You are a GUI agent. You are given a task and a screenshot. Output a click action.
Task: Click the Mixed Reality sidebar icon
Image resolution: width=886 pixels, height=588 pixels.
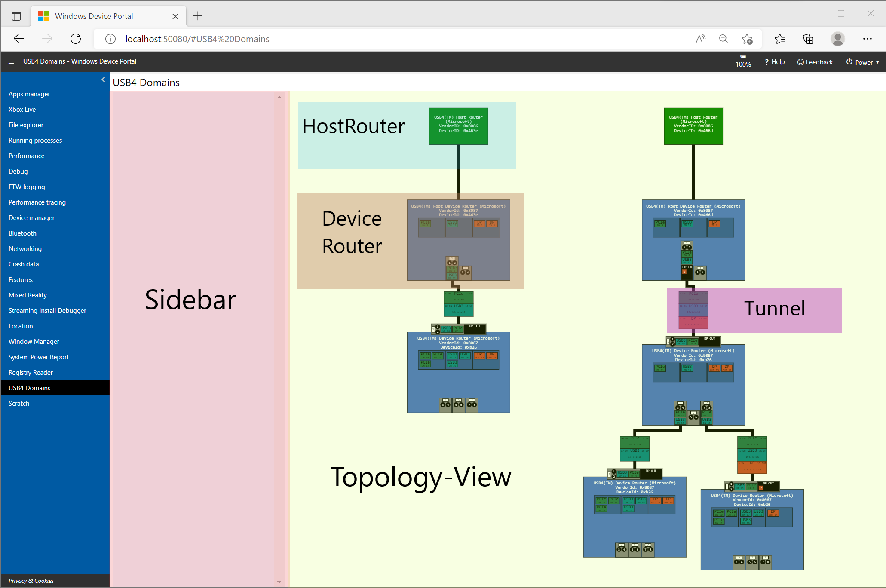(28, 295)
